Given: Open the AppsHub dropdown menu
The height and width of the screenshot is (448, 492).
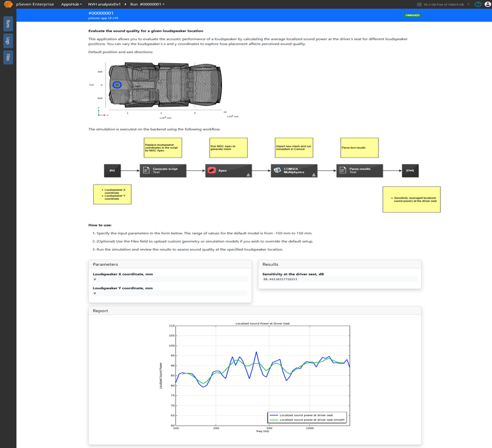Looking at the screenshot, I should point(71,4).
